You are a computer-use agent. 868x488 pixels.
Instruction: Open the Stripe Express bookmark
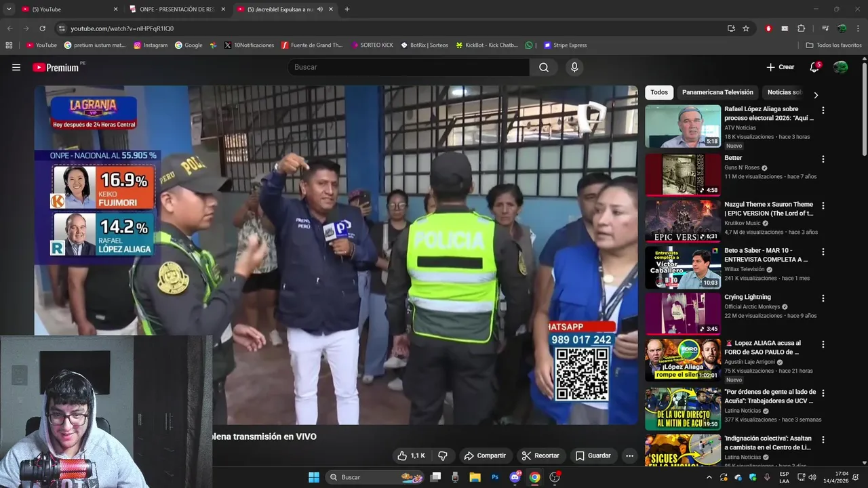pyautogui.click(x=564, y=45)
